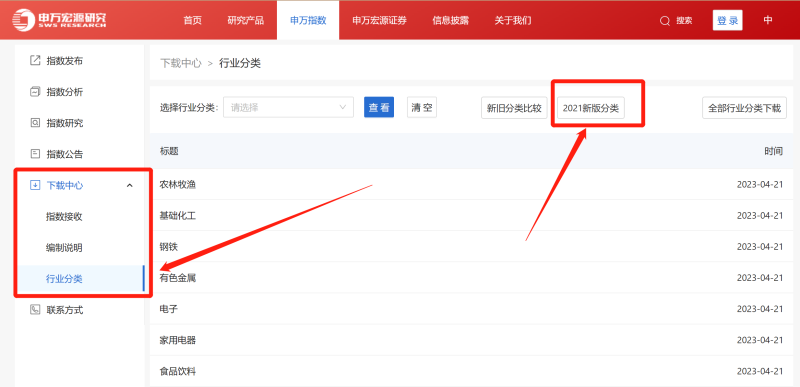
Task: Open the 钢铁 row
Action: click(471, 247)
